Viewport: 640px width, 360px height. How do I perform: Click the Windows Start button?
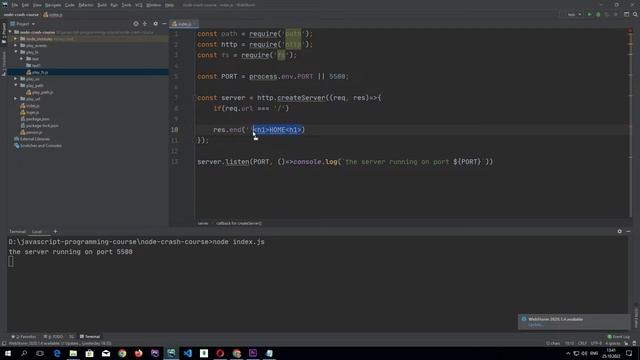tap(8, 353)
